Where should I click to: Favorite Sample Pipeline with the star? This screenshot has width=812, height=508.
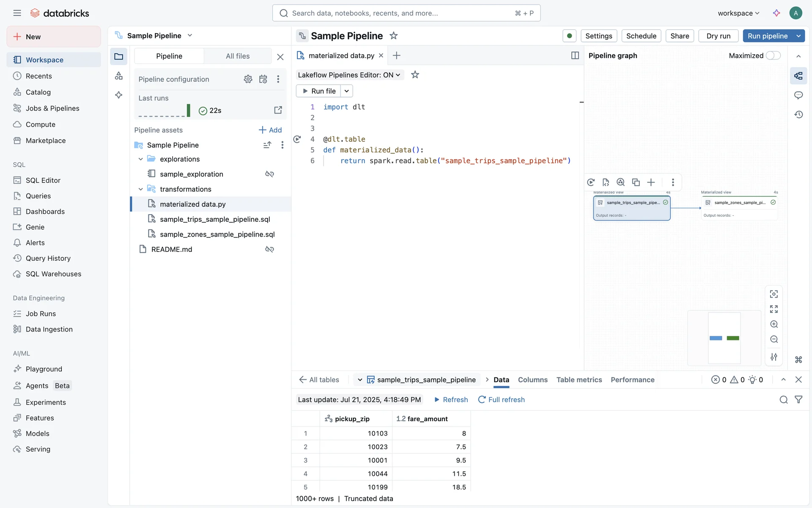pos(393,36)
